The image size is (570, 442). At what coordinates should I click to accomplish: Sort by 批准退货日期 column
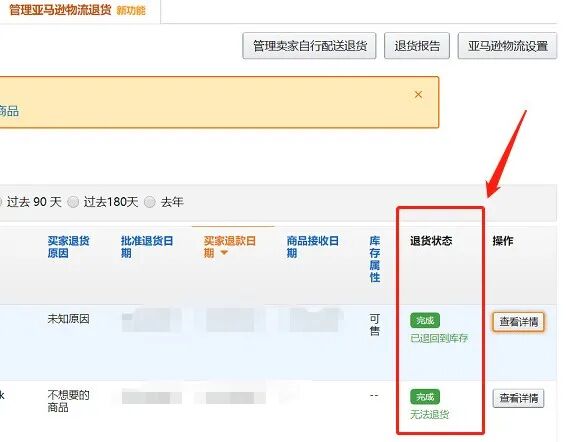[x=147, y=247]
